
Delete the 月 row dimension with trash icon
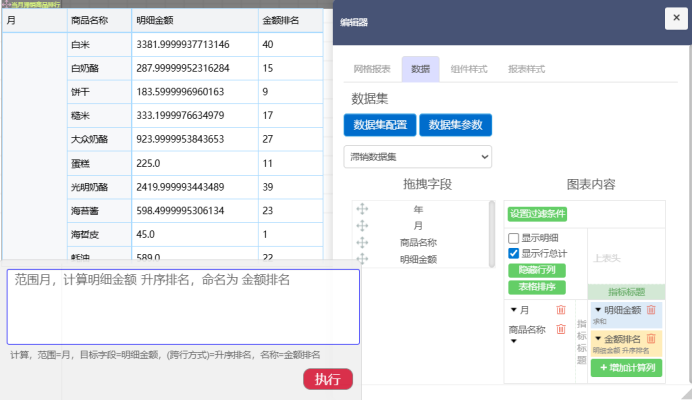(561, 310)
